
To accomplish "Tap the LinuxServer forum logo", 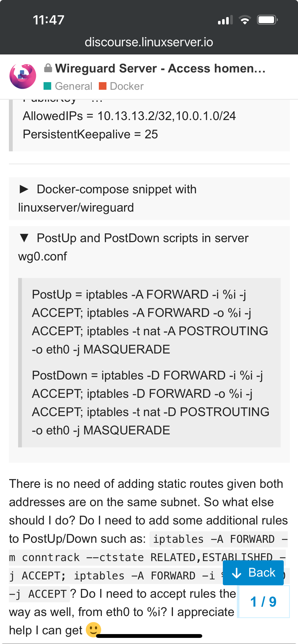I will (23, 76).
